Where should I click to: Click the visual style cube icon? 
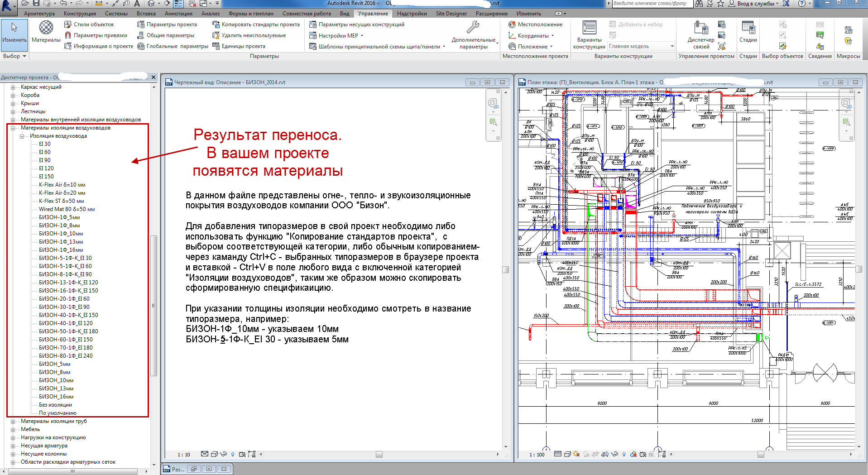click(x=567, y=454)
